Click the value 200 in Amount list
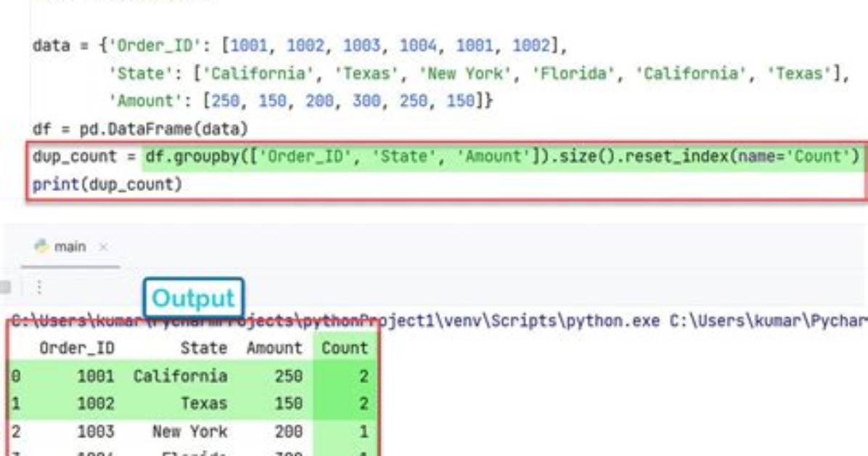Screen dimensions: 868x456 319,101
